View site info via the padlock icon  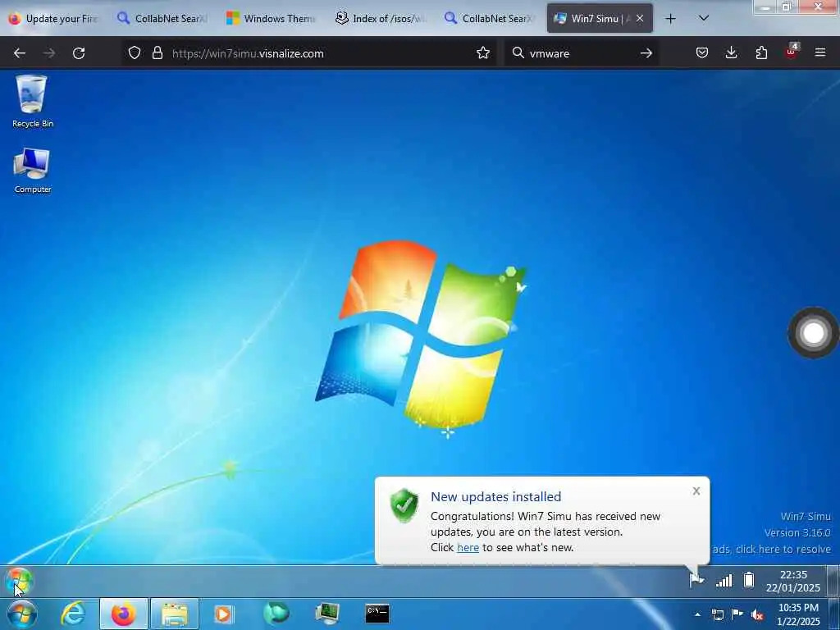click(157, 53)
